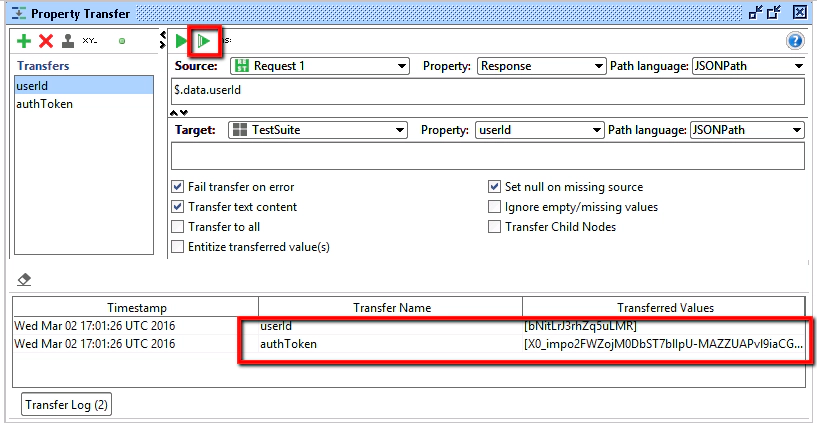Click the source path field $.data.userId
The height and width of the screenshot is (423, 817).
tap(488, 92)
